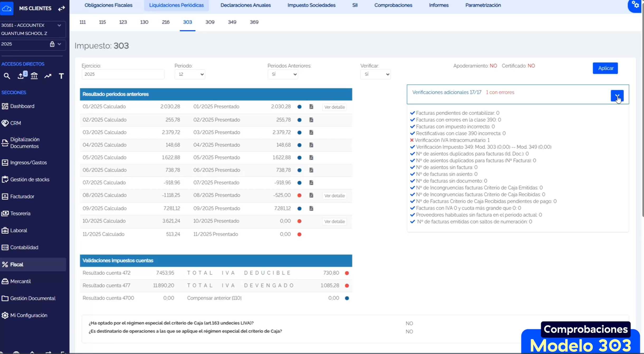Open the Periodo dropdown showing 12
This screenshot has height=354, width=644.
pos(190,74)
